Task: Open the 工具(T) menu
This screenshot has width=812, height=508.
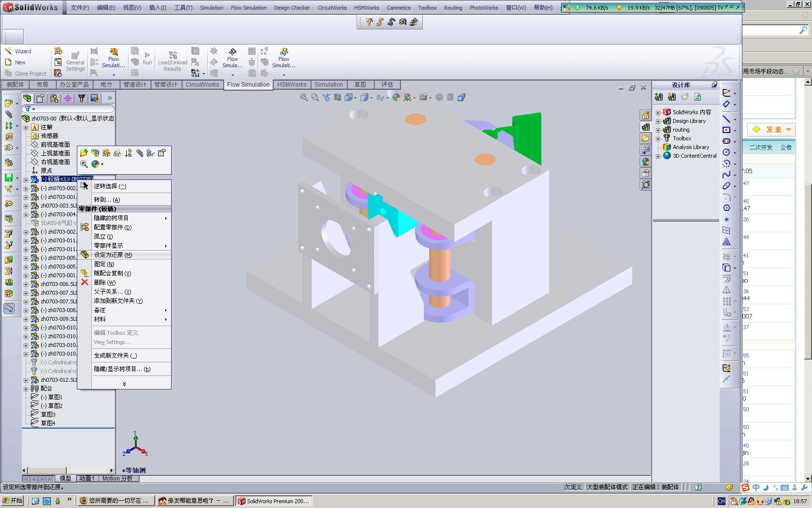Action: click(183, 8)
